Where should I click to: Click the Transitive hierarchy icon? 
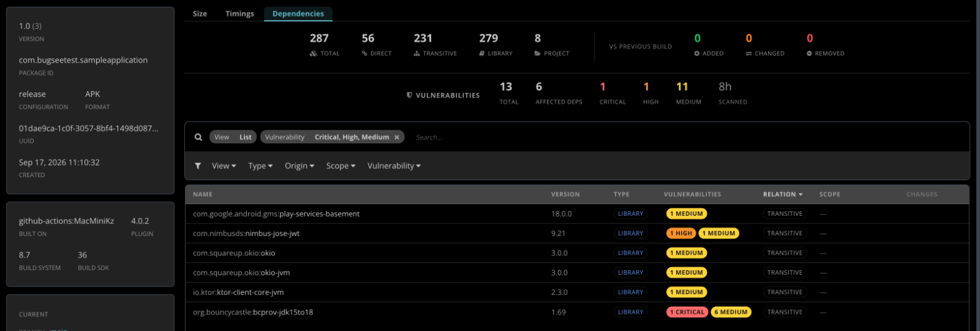[417, 54]
